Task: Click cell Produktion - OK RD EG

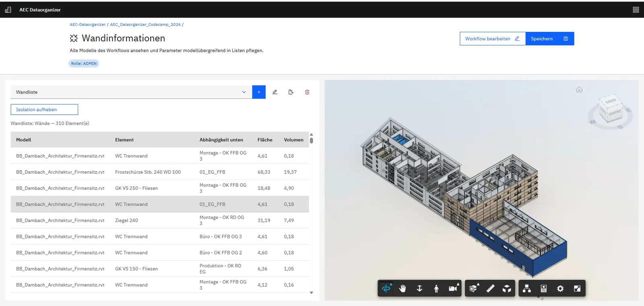Action: point(221,269)
